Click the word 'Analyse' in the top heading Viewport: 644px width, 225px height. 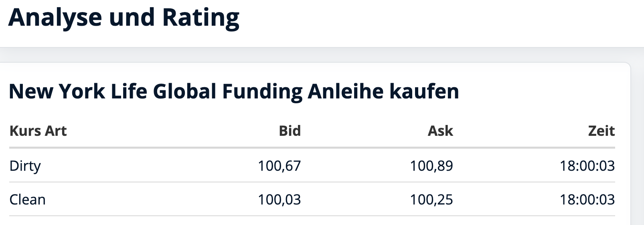(55, 18)
